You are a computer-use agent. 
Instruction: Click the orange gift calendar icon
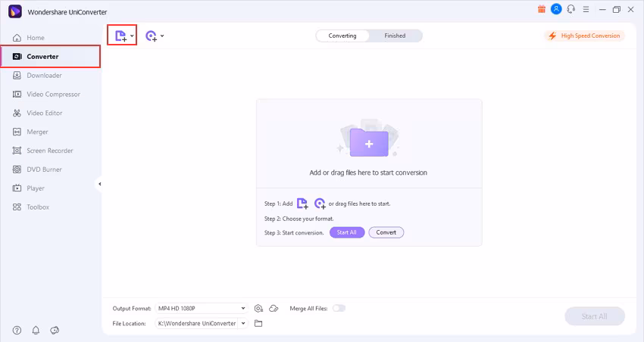click(542, 9)
